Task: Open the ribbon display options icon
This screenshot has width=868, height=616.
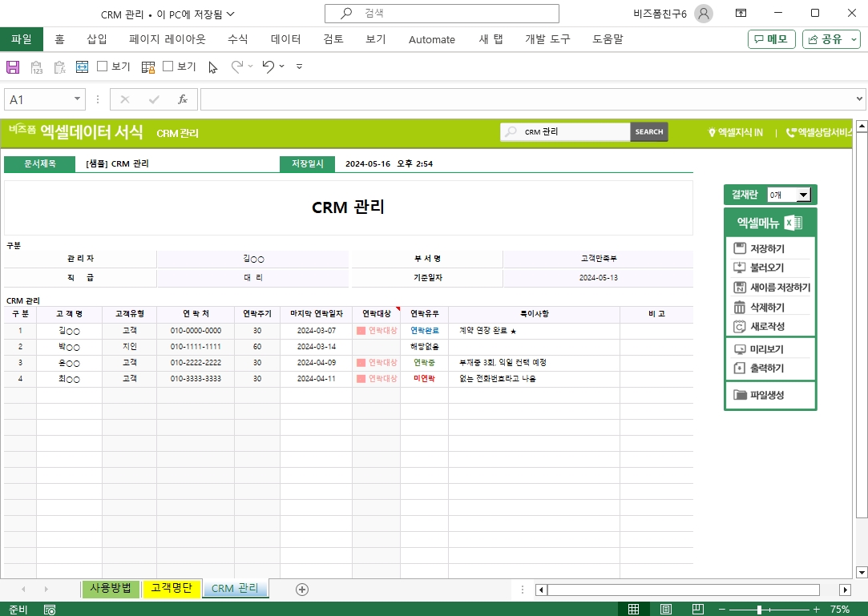Action: 741,13
